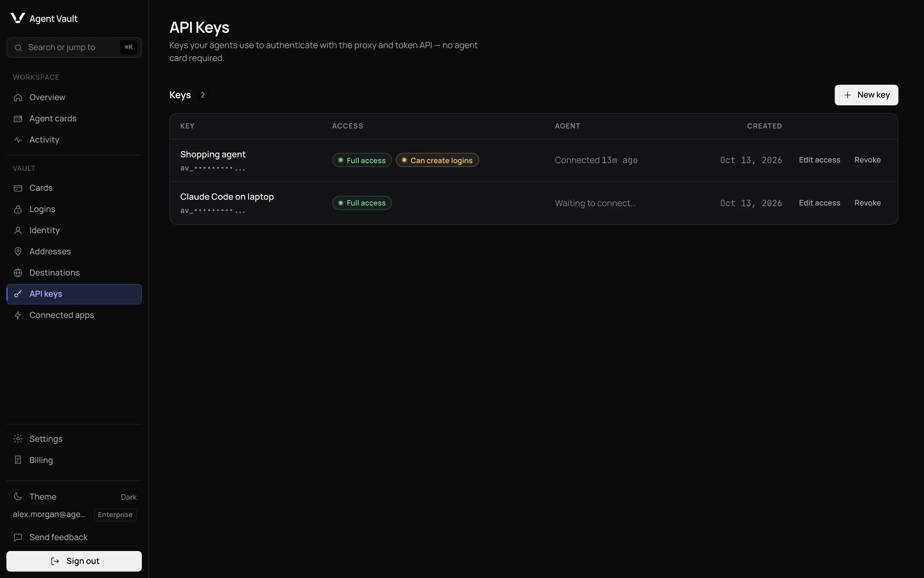Image resolution: width=924 pixels, height=578 pixels.
Task: Sign out of the account
Action: point(74,561)
